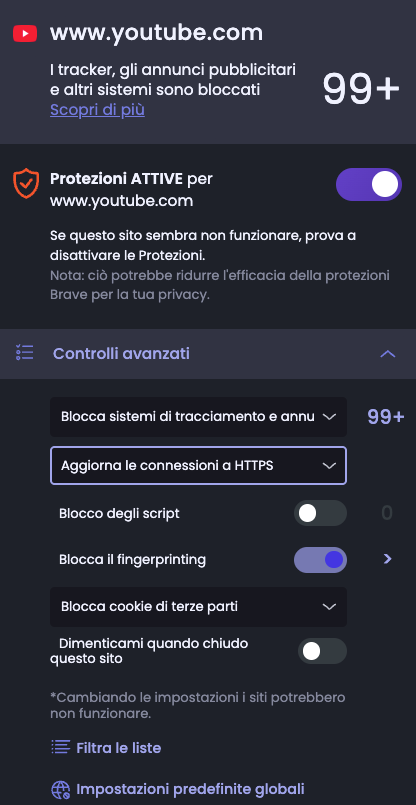Click the globe icon for global defaults
416x805 pixels.
click(x=60, y=789)
